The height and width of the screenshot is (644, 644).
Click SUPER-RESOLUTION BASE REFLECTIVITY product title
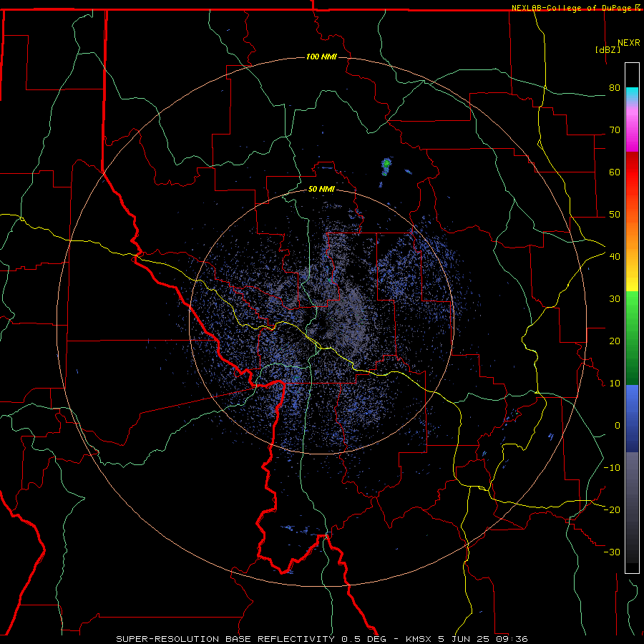(225, 639)
